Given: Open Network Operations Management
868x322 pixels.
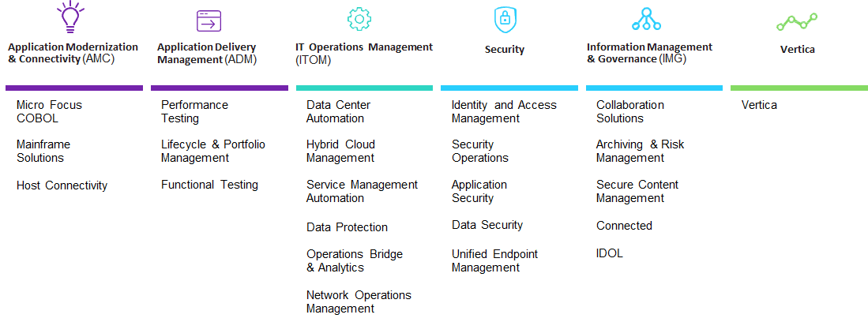Looking at the screenshot, I should click(x=359, y=302).
